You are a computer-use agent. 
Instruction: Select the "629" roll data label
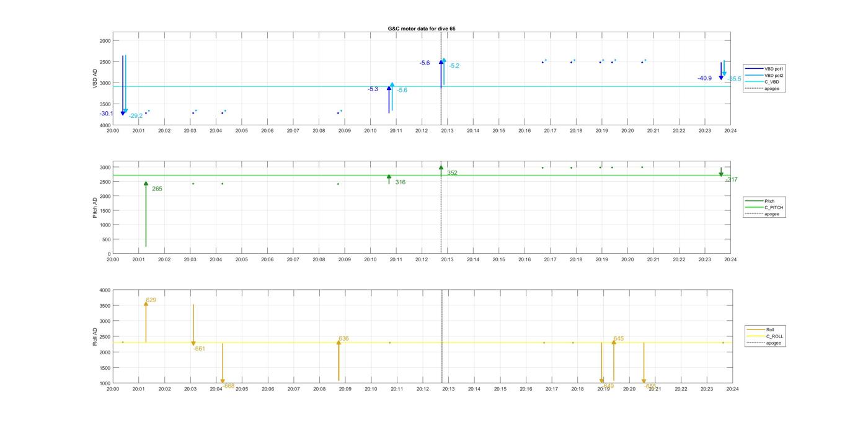(151, 300)
